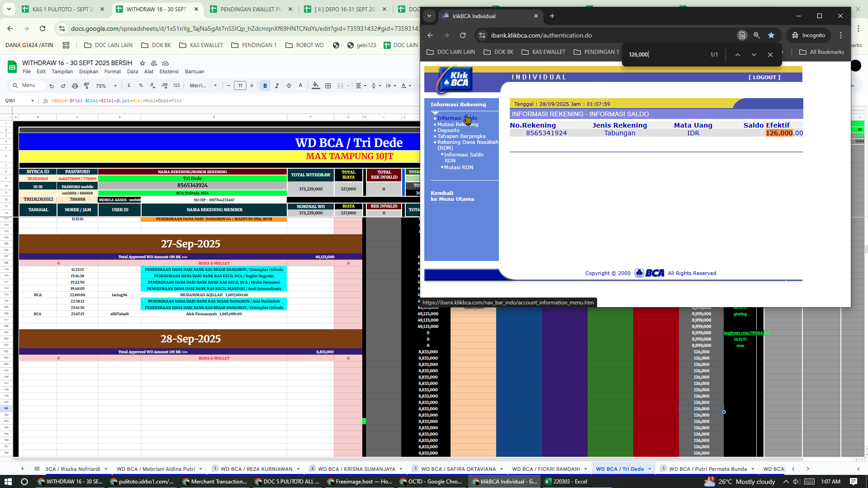
Task: Open Tahapan Berjangka in klikBCA sidebar
Action: [x=461, y=136]
